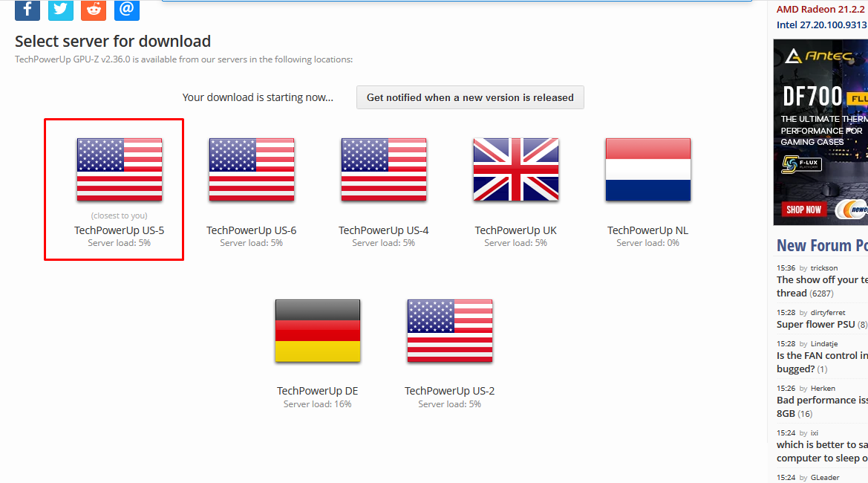
Task: Click the TechPowerUp US-5 flag
Action: (x=120, y=169)
